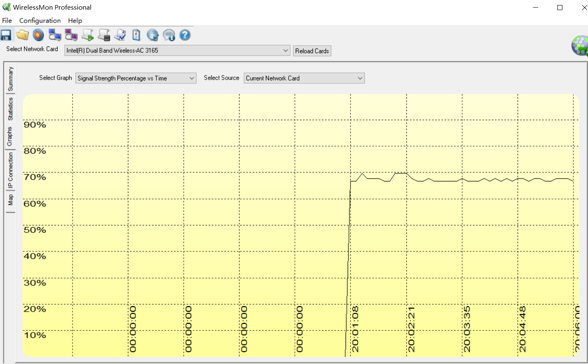This screenshot has width=588, height=364.
Task: Click the 'WirelessMon Professional' window title
Action: click(52, 7)
